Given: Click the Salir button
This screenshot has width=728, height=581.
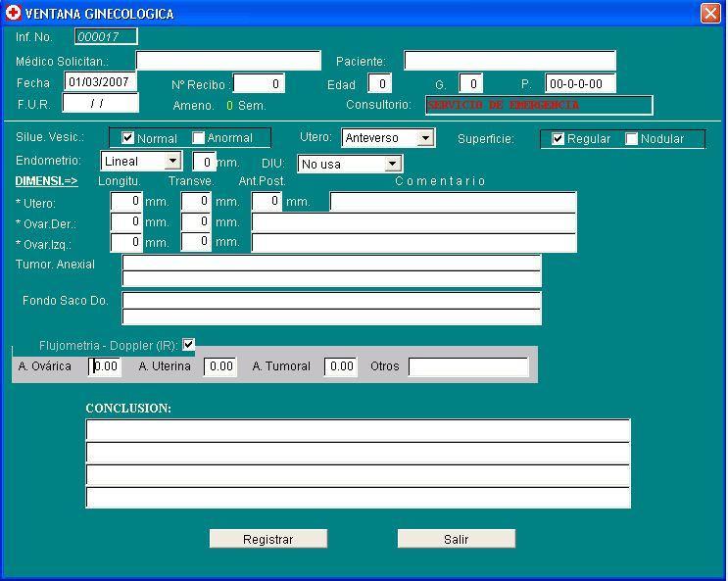Looking at the screenshot, I should (457, 539).
